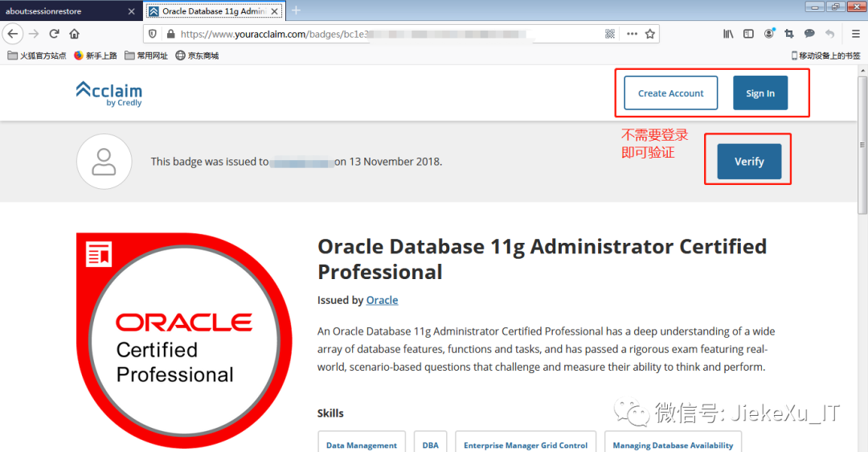Bookmark this page with the star icon
This screenshot has height=452, width=868.
click(x=650, y=34)
